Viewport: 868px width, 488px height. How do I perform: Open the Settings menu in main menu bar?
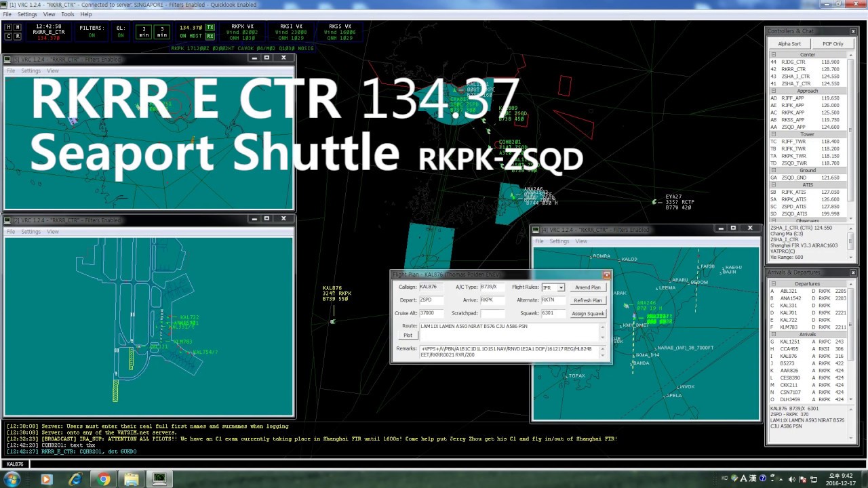[x=27, y=14]
